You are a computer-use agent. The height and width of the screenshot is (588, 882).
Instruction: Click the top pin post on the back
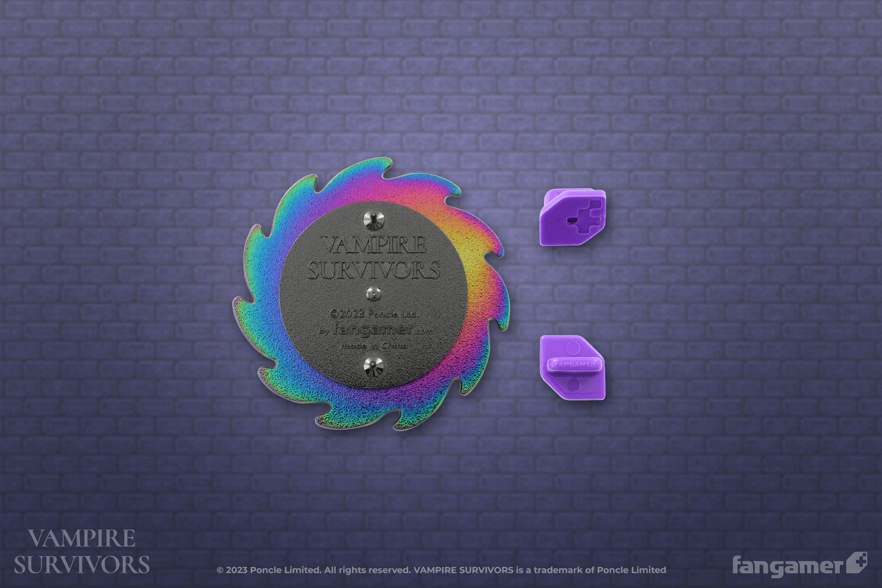pyautogui.click(x=374, y=219)
